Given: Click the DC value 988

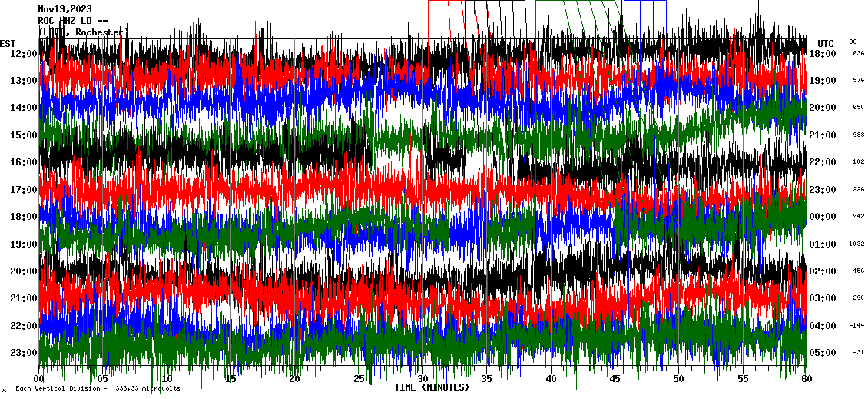Looking at the screenshot, I should point(857,135).
